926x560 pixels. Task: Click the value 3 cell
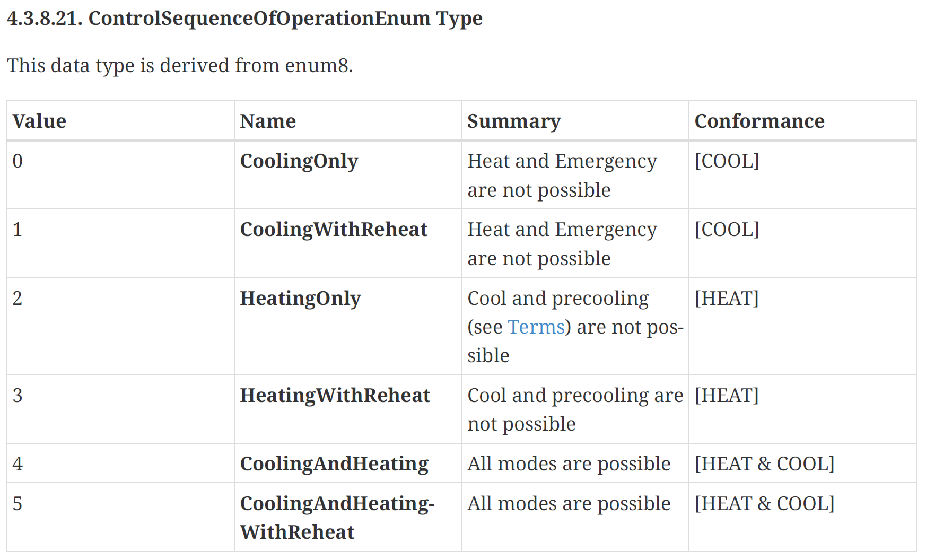18,396
